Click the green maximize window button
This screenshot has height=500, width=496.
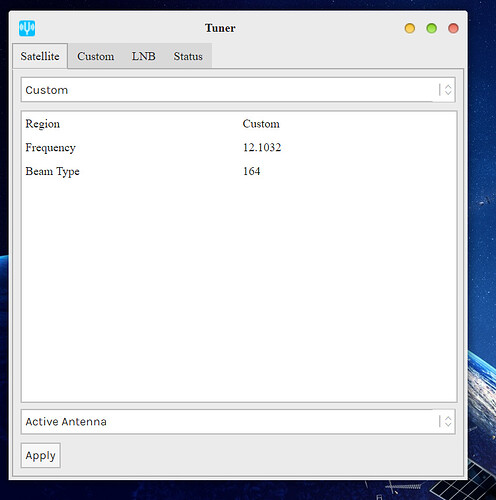pos(432,28)
